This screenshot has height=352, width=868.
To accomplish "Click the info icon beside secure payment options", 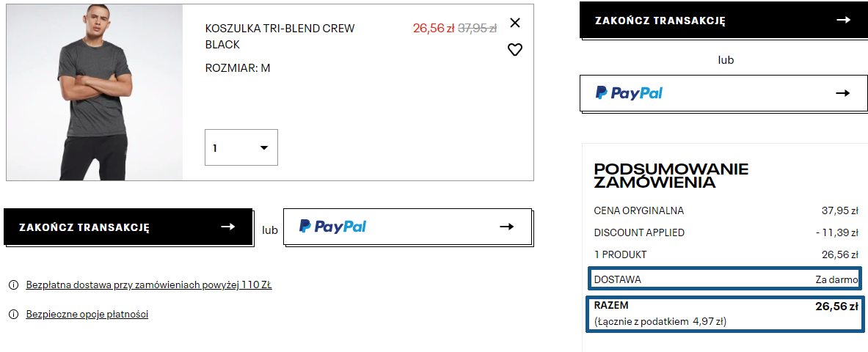I will tap(13, 315).
